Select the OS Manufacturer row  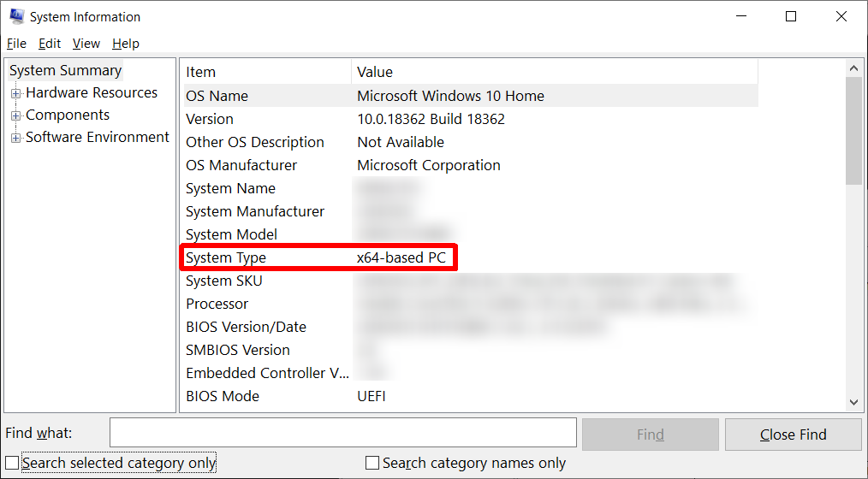[x=471, y=165]
